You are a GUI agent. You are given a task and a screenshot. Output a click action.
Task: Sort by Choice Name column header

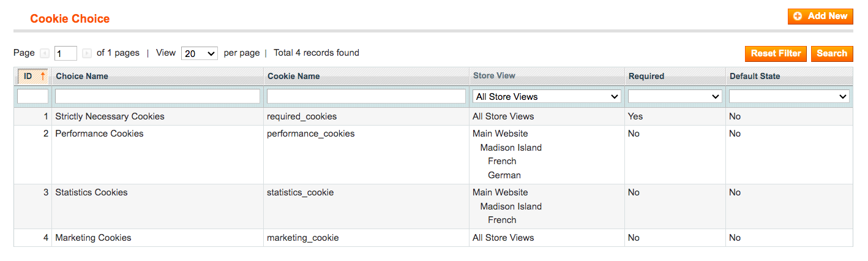click(x=82, y=77)
